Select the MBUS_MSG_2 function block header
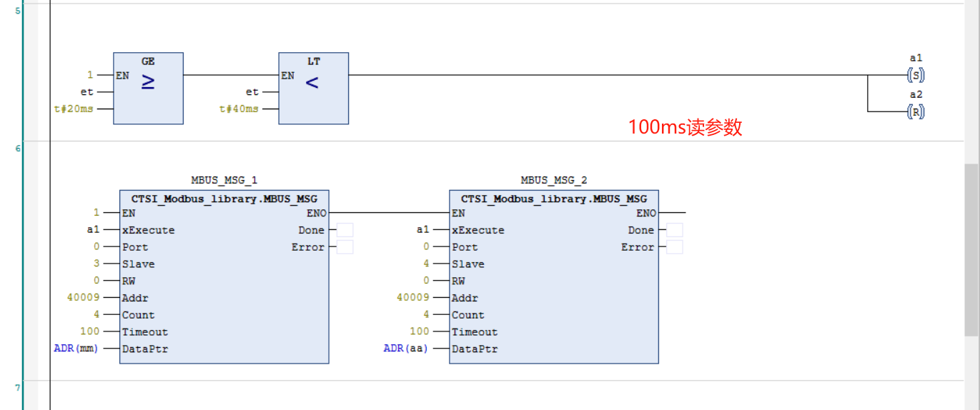Image resolution: width=980 pixels, height=410 pixels. click(x=554, y=199)
